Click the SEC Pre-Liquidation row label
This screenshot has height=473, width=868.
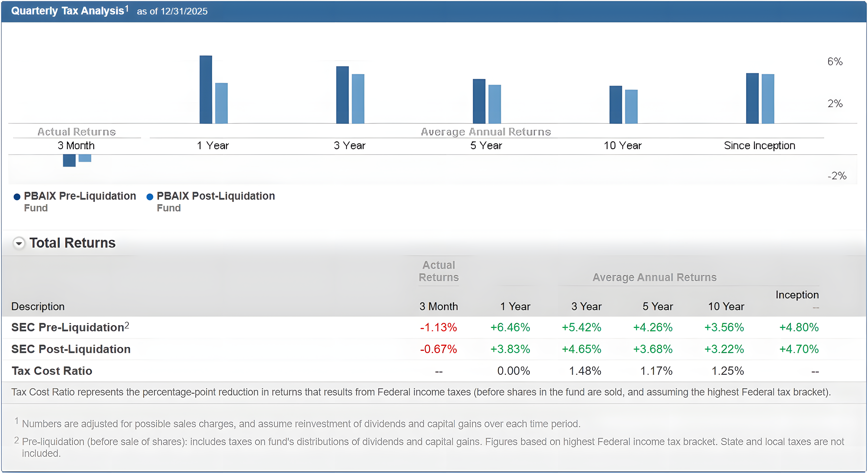[67, 327]
